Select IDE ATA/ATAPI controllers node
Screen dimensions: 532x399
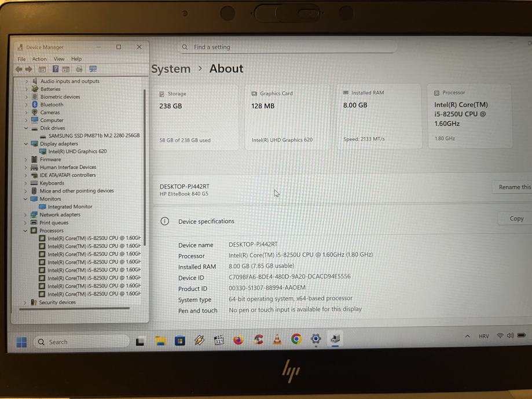pos(68,175)
